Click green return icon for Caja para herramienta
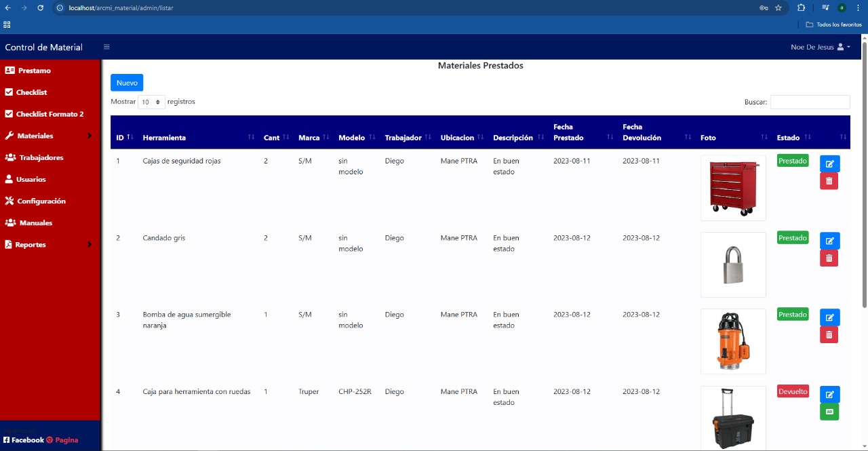Screen dimensions: 868x451 (x=829, y=412)
